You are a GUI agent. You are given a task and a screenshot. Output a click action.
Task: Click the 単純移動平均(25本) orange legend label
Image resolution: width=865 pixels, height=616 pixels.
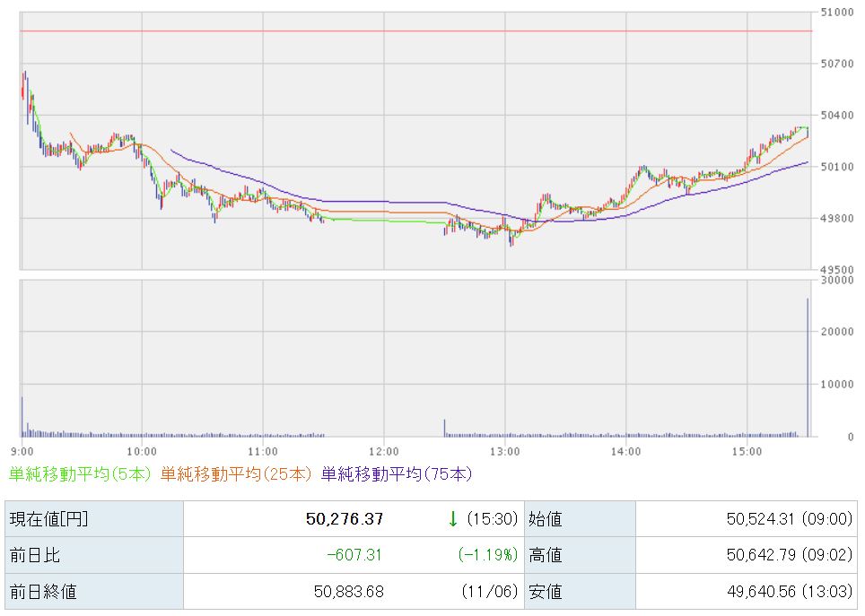(237, 473)
